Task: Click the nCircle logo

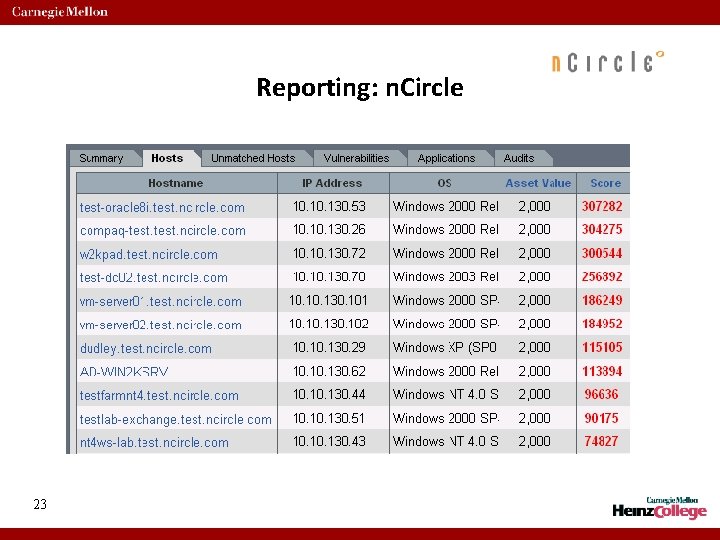Action: (x=608, y=62)
